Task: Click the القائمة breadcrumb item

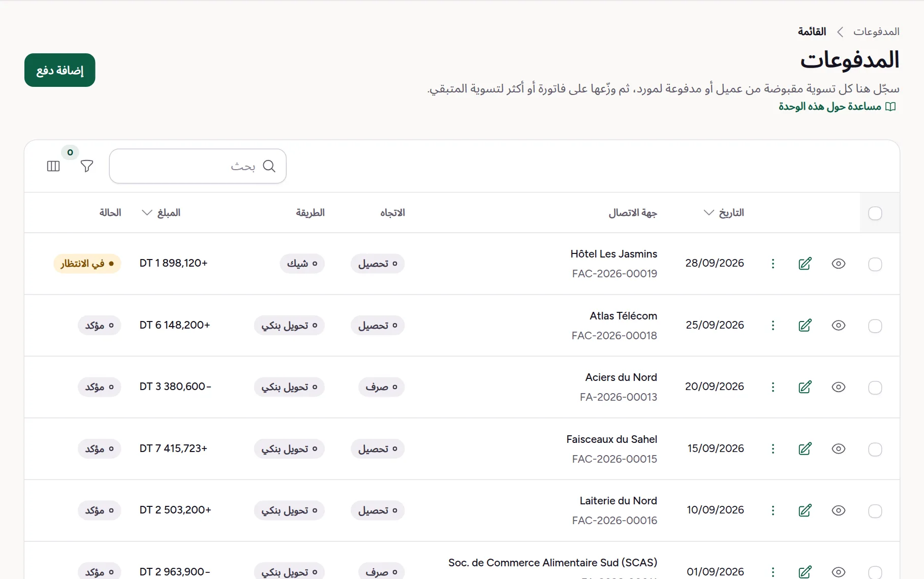Action: click(812, 31)
